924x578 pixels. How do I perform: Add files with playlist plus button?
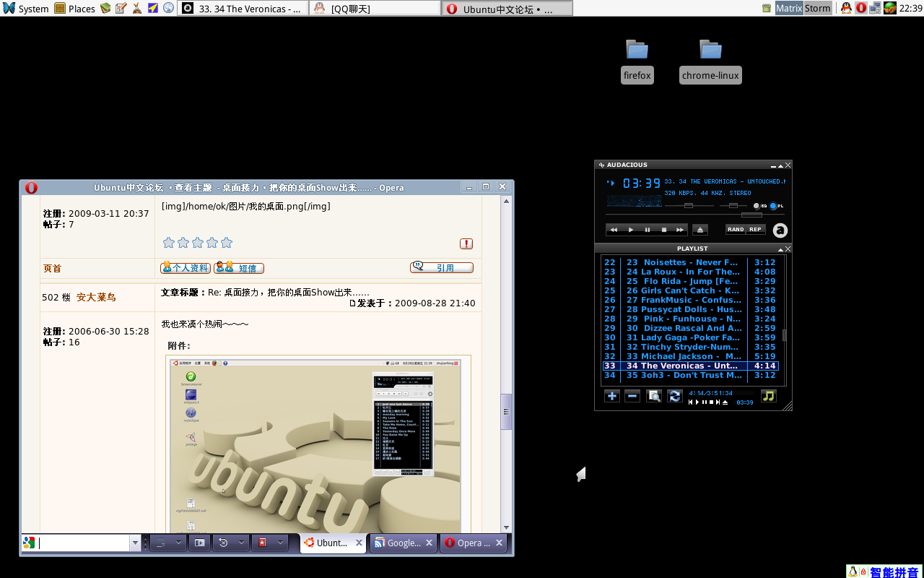pyautogui.click(x=611, y=396)
